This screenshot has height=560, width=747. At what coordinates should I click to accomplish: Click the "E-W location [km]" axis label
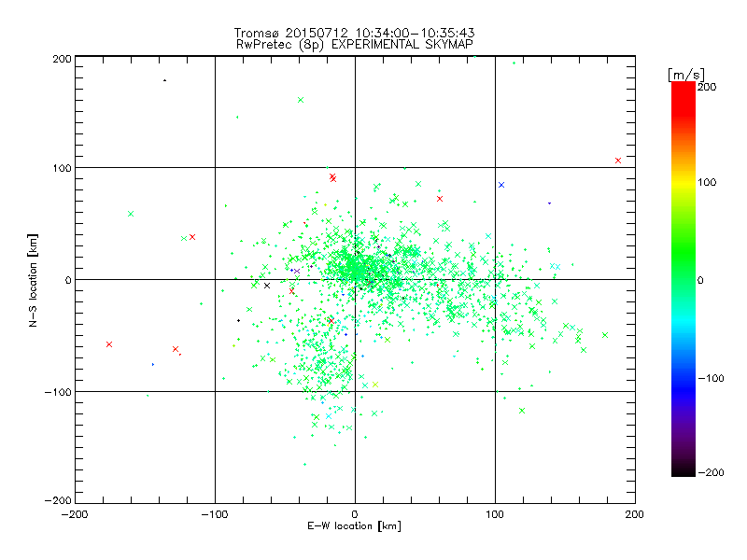pos(354,526)
